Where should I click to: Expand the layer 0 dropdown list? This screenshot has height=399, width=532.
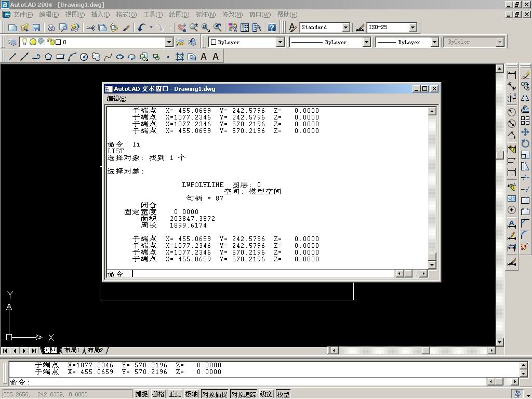point(169,42)
